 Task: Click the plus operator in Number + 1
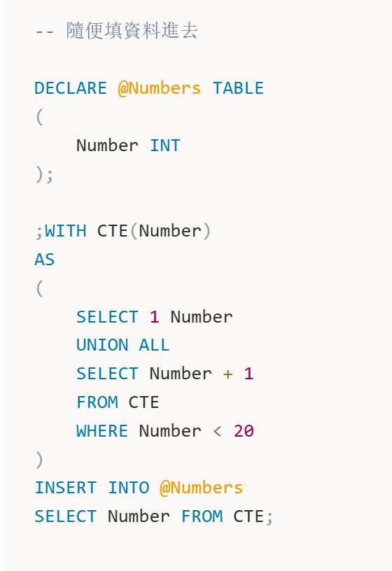[227, 374]
